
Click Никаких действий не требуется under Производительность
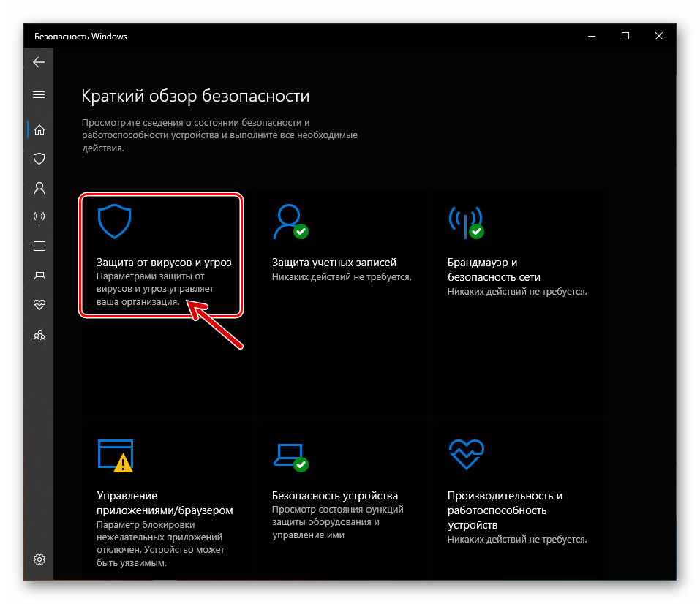click(517, 539)
